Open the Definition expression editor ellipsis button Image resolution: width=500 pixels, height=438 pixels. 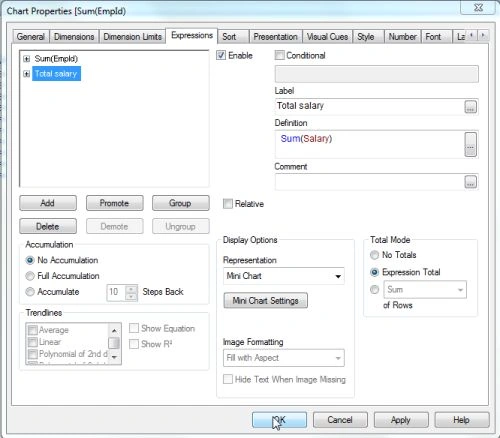[470, 144]
